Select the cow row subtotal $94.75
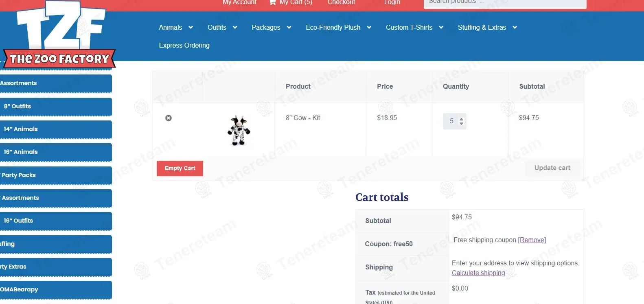Screen dimensions: 644x304 coord(529,118)
